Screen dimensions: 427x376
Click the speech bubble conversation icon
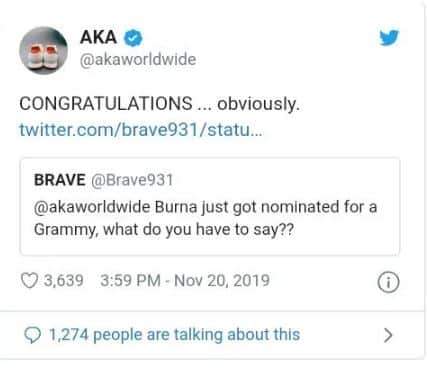tap(33, 335)
